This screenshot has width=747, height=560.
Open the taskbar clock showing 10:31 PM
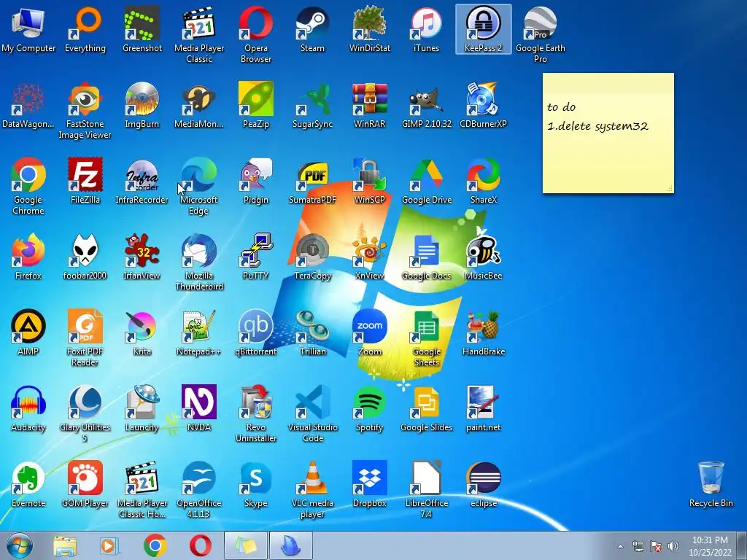coord(710,546)
